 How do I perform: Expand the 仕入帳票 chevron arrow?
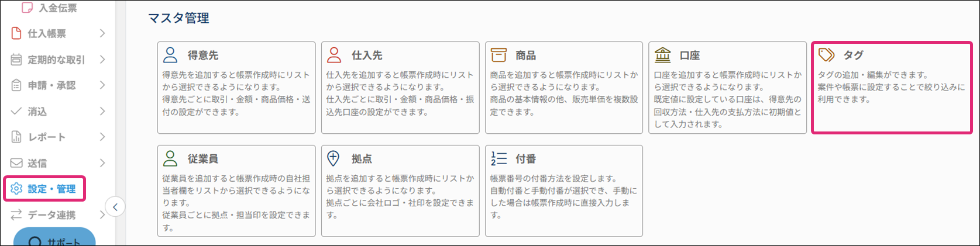coord(102,33)
